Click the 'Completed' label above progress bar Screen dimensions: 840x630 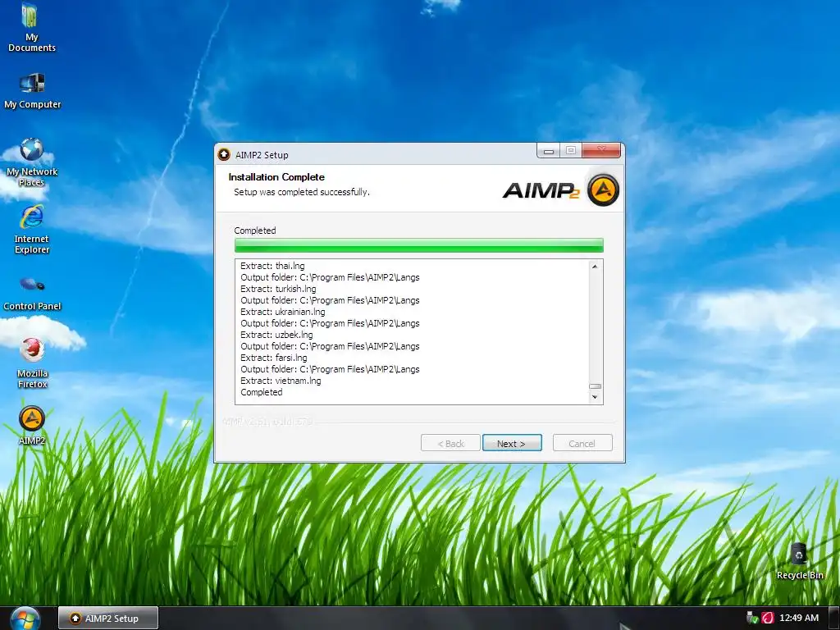pos(255,231)
